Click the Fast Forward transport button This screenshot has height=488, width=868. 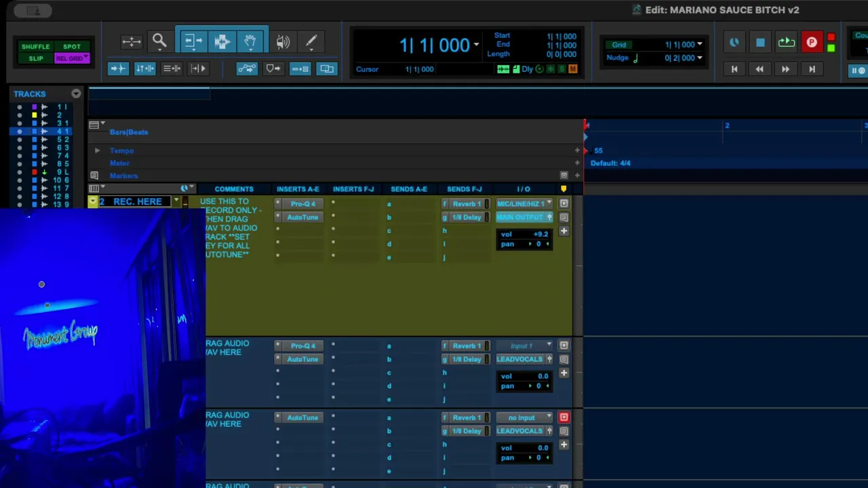pos(785,69)
